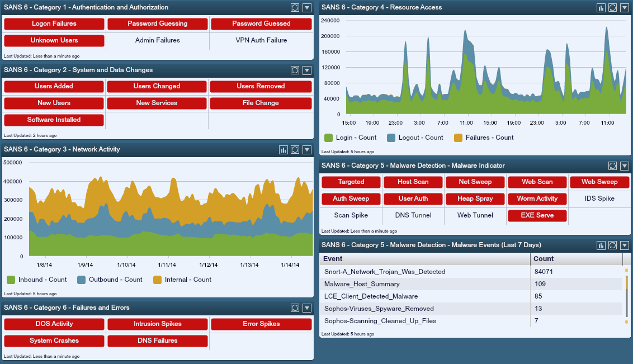The image size is (633, 364).
Task: Click the IDS Spike indicator
Action: 599,198
